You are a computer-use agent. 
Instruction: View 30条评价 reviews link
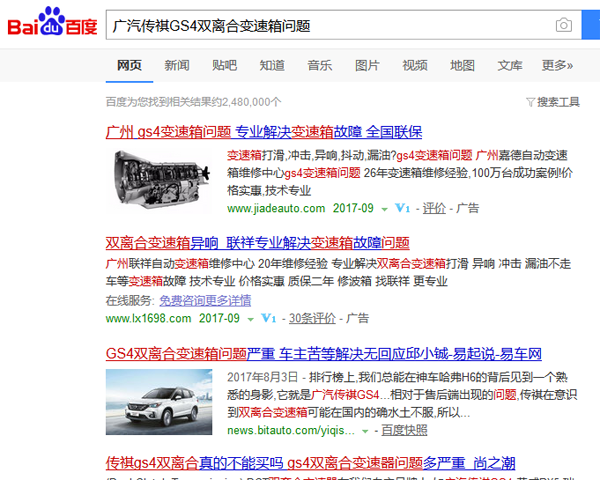pyautogui.click(x=311, y=319)
